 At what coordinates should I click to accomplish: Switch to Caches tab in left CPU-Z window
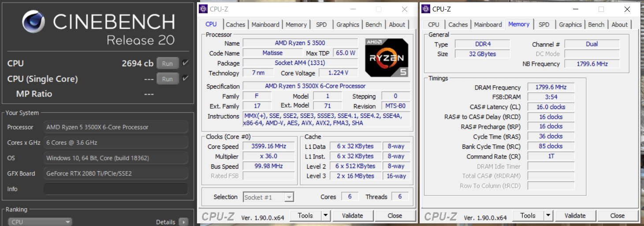coord(236,25)
